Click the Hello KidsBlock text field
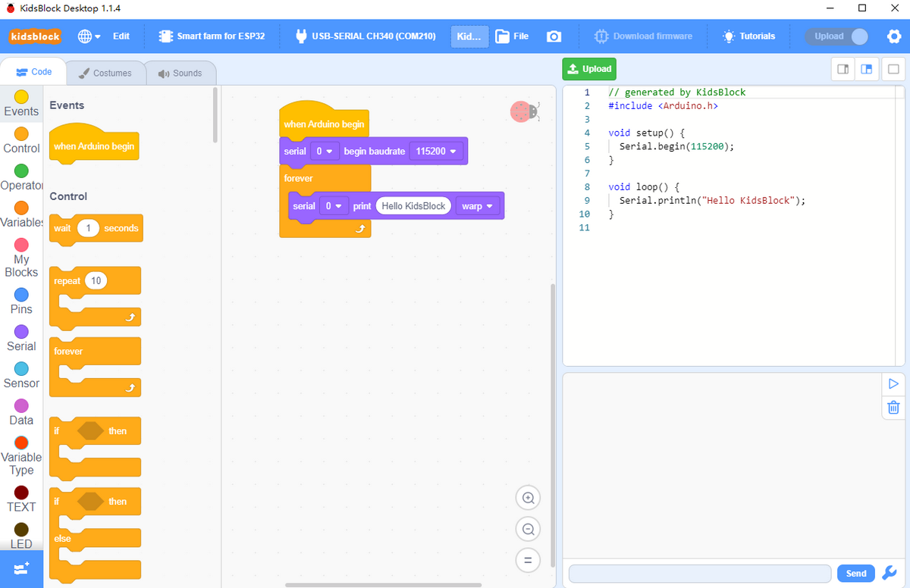The image size is (910, 588). (x=413, y=206)
